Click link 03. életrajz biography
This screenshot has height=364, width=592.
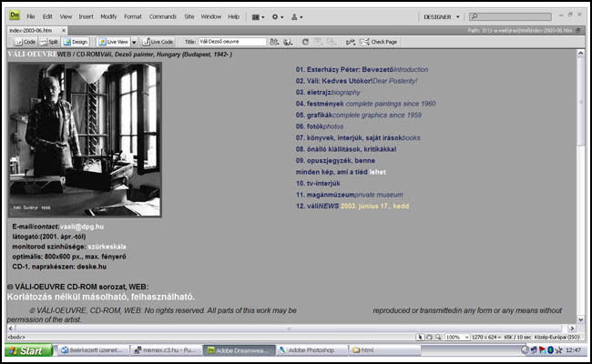[328, 93]
